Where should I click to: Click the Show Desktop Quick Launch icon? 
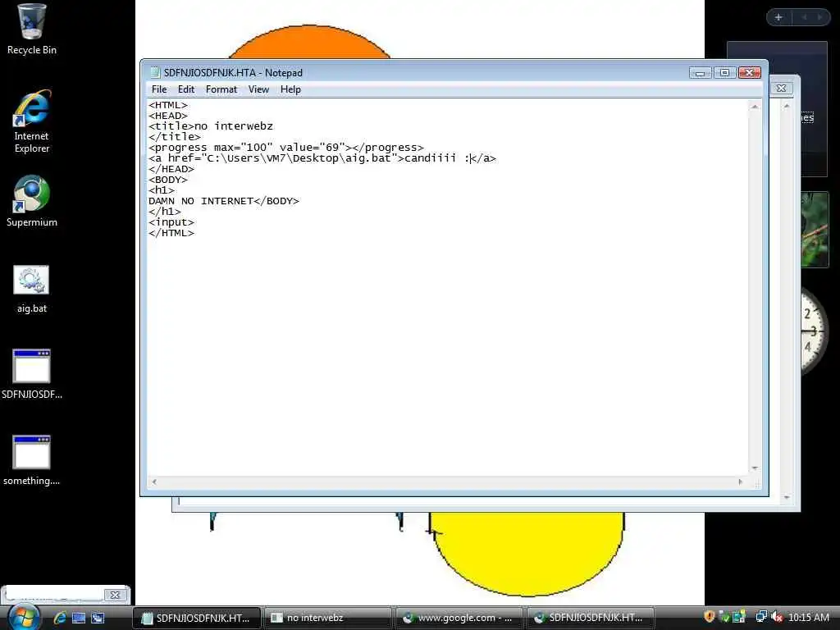coord(79,618)
